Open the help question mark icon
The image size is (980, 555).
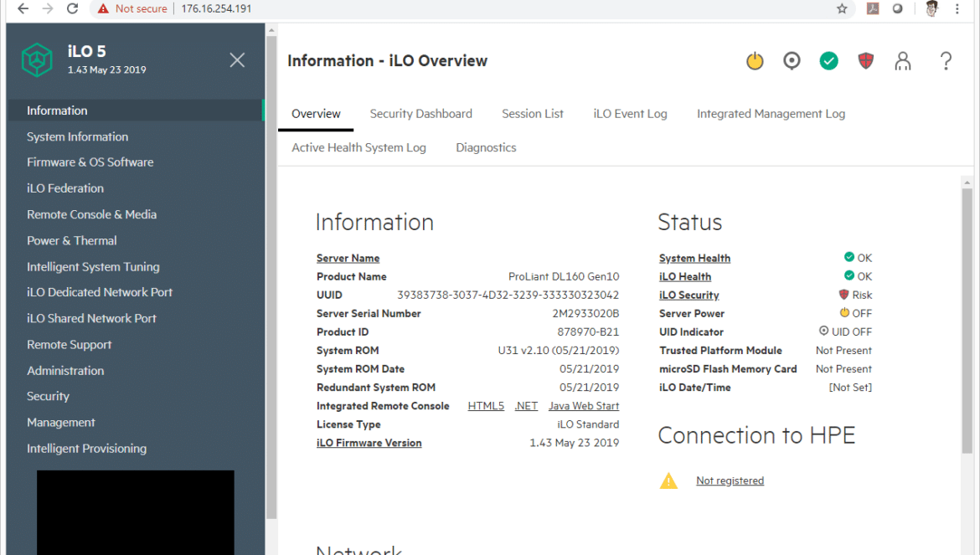tap(946, 60)
